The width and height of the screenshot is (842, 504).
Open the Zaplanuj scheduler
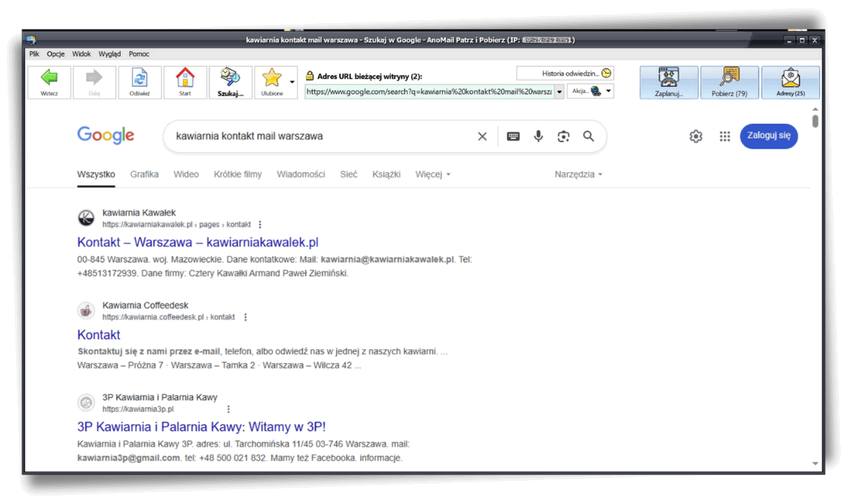coord(669,82)
